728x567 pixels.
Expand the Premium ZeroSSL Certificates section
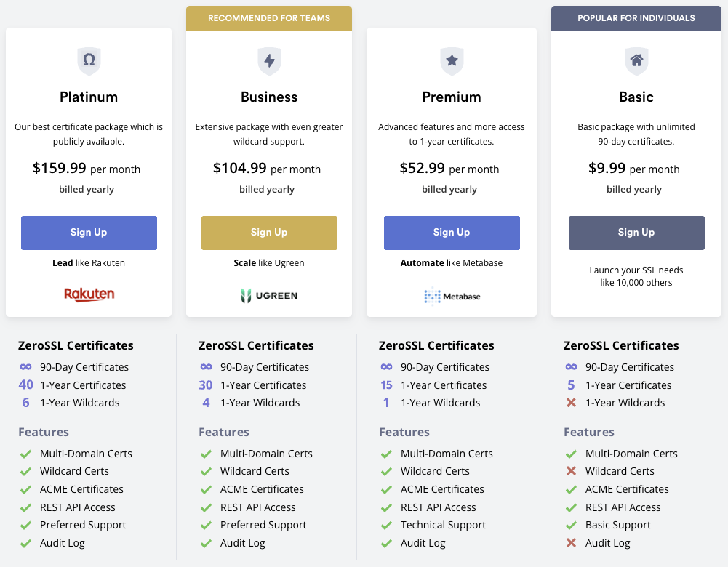click(x=436, y=345)
